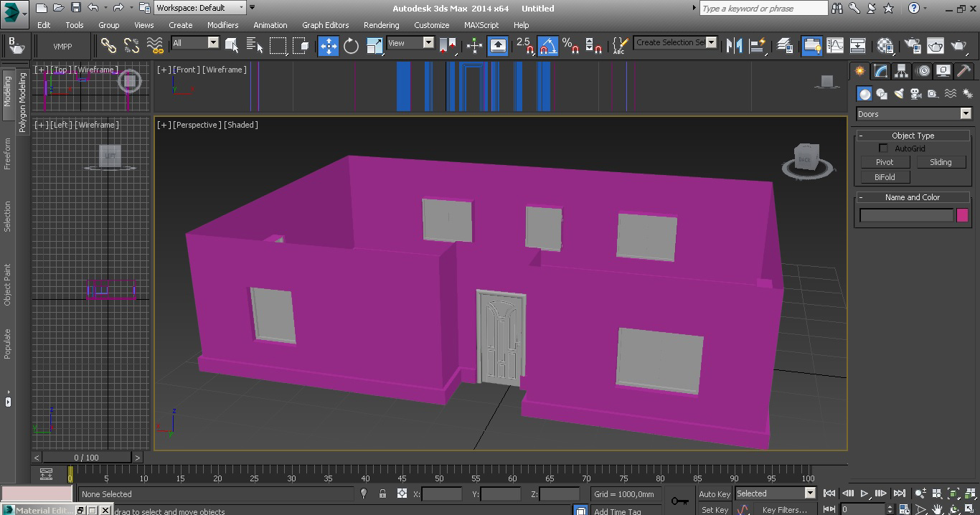Activate the Select and Move tool
The image size is (980, 515).
click(x=328, y=46)
